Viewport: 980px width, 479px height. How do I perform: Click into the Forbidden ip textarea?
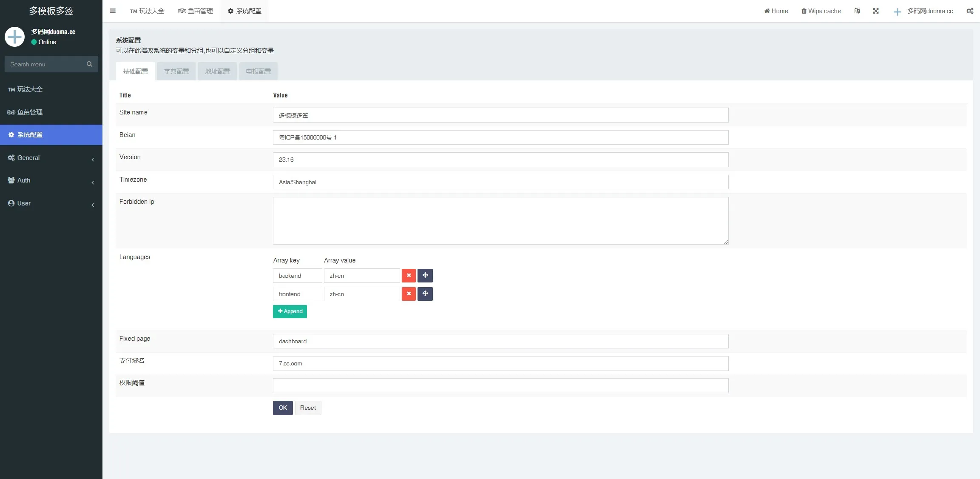[x=500, y=221]
